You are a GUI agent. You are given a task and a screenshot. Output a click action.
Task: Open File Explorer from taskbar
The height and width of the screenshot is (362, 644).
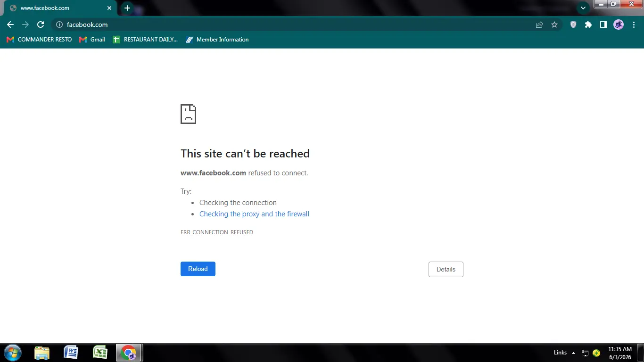[x=42, y=353]
